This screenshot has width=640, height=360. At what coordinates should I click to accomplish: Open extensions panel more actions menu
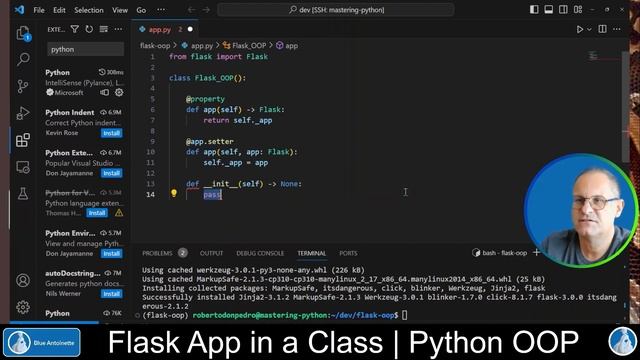pyautogui.click(x=118, y=29)
